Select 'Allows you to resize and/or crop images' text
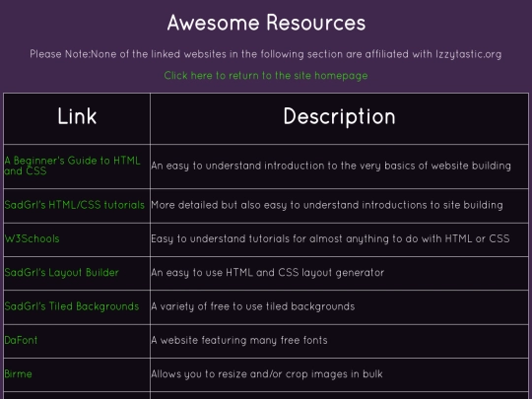 (267, 374)
